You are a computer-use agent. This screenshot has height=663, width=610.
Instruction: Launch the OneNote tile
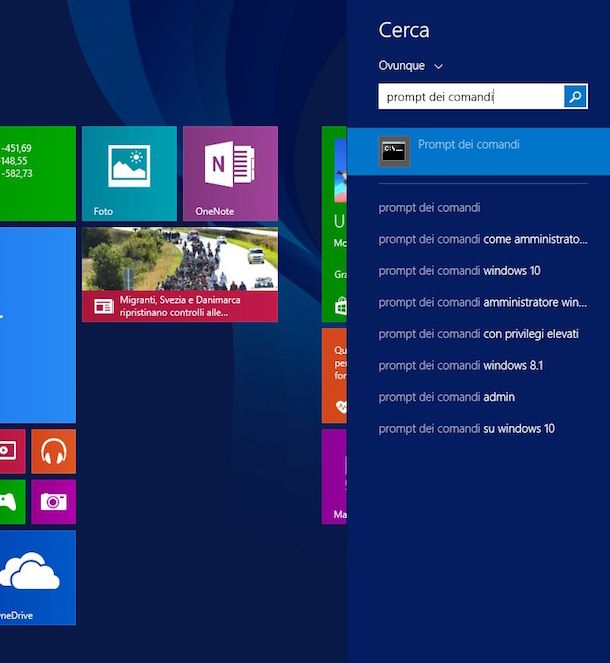point(230,173)
